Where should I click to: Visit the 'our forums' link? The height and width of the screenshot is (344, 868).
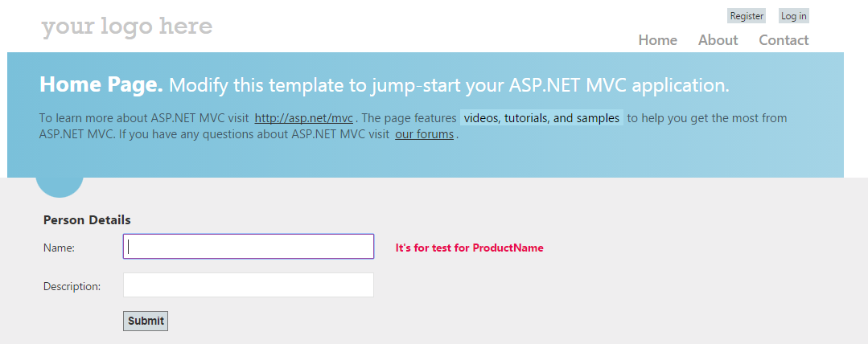(x=424, y=134)
